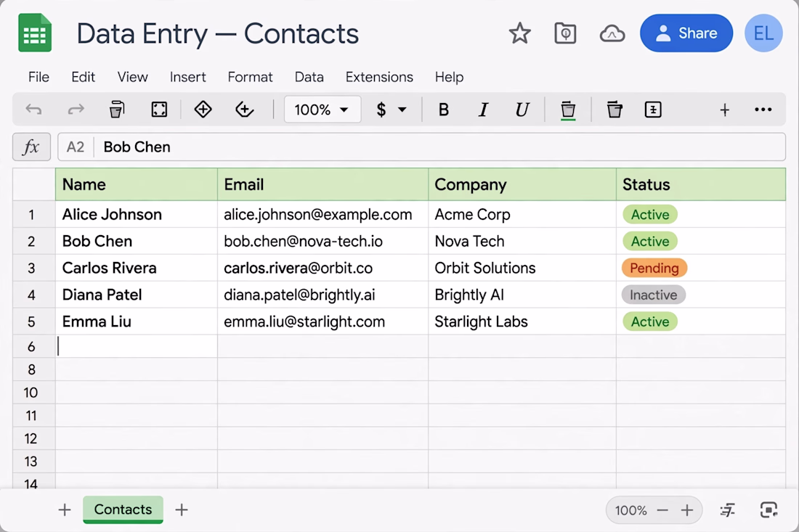Screen dimensions: 799x532
Task: Open the Extensions menu
Action: tap(379, 77)
